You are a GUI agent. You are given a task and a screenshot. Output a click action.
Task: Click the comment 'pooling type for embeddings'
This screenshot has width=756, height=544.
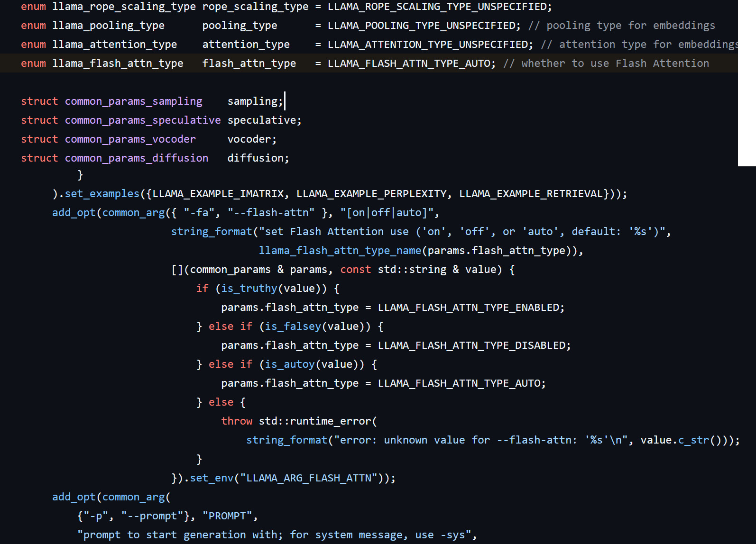(622, 26)
